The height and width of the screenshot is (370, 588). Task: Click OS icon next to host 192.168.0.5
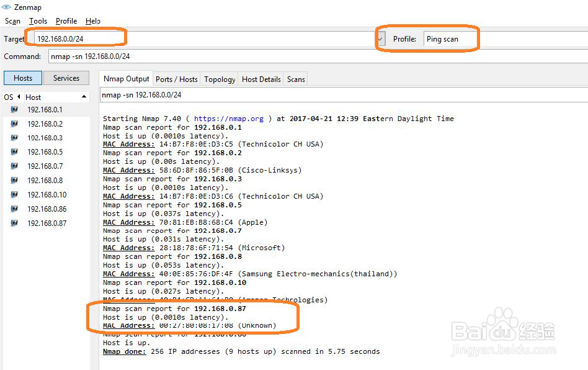14,151
